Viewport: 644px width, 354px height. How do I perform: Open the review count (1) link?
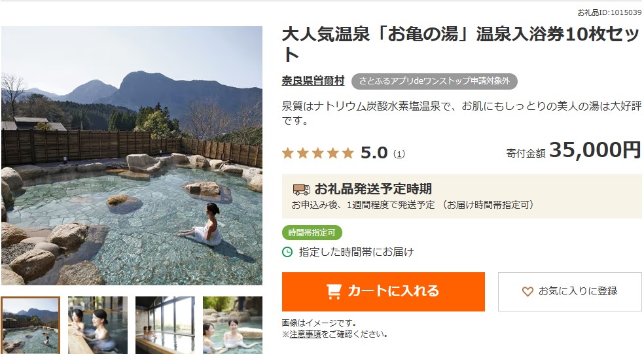point(399,154)
